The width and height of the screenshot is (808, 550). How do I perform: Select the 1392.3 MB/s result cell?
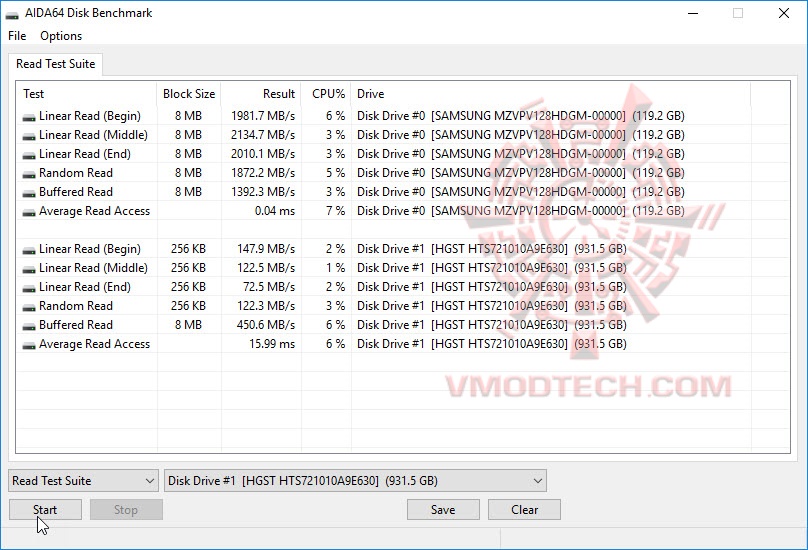pyautogui.click(x=263, y=192)
